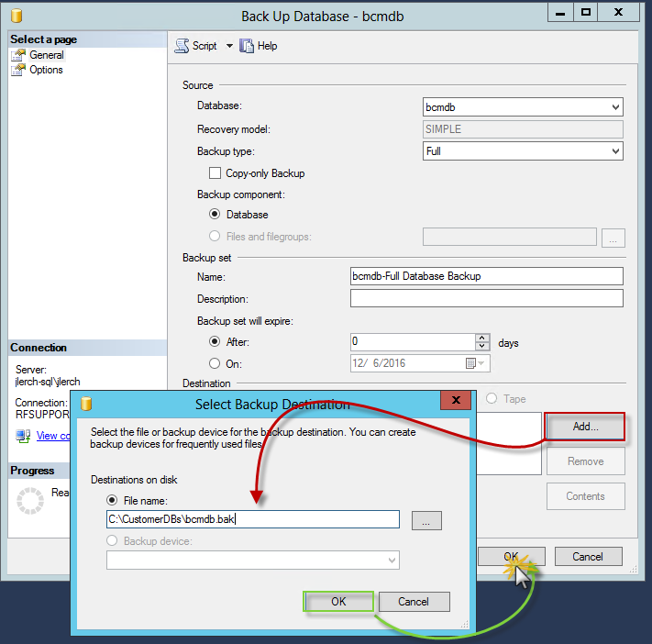Open the Script dropdown arrow

(229, 46)
